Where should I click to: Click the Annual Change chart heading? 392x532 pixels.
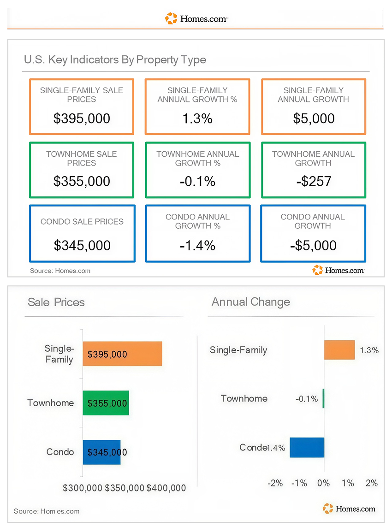tap(251, 301)
